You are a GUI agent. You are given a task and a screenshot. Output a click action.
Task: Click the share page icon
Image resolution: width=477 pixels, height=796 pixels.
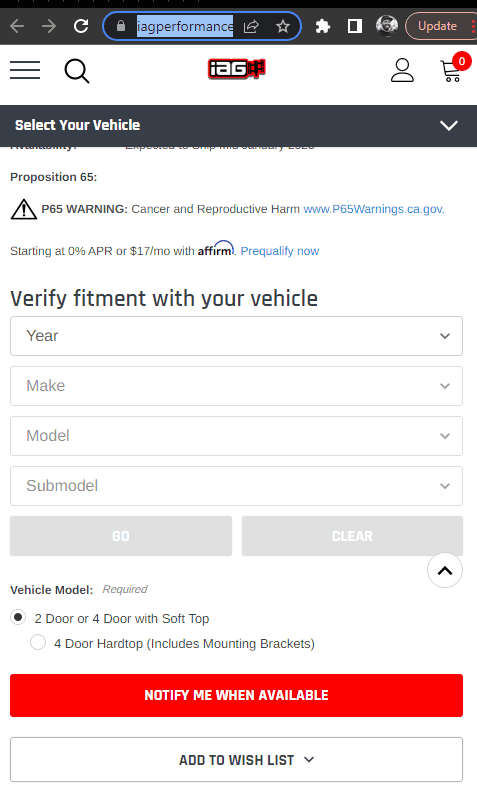point(251,26)
